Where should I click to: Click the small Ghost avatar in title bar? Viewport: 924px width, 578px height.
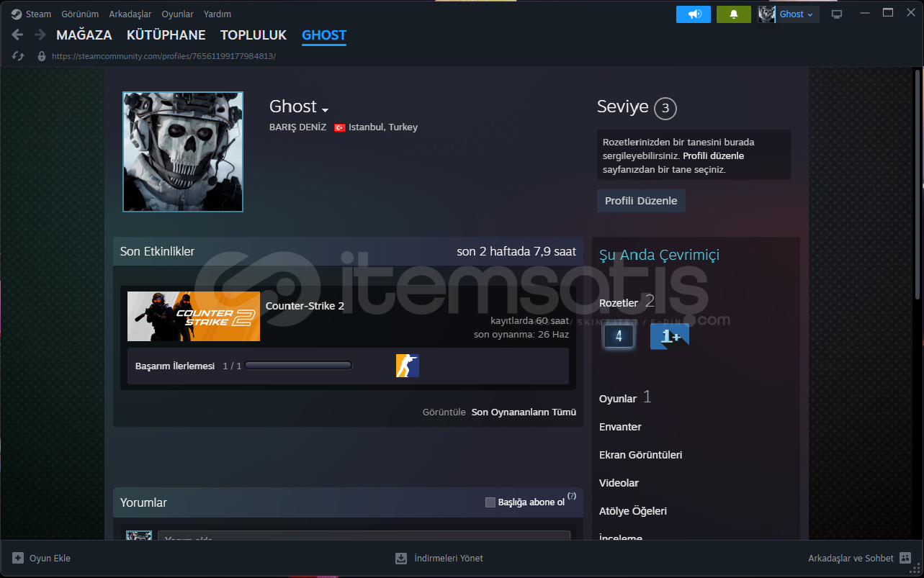(x=767, y=14)
